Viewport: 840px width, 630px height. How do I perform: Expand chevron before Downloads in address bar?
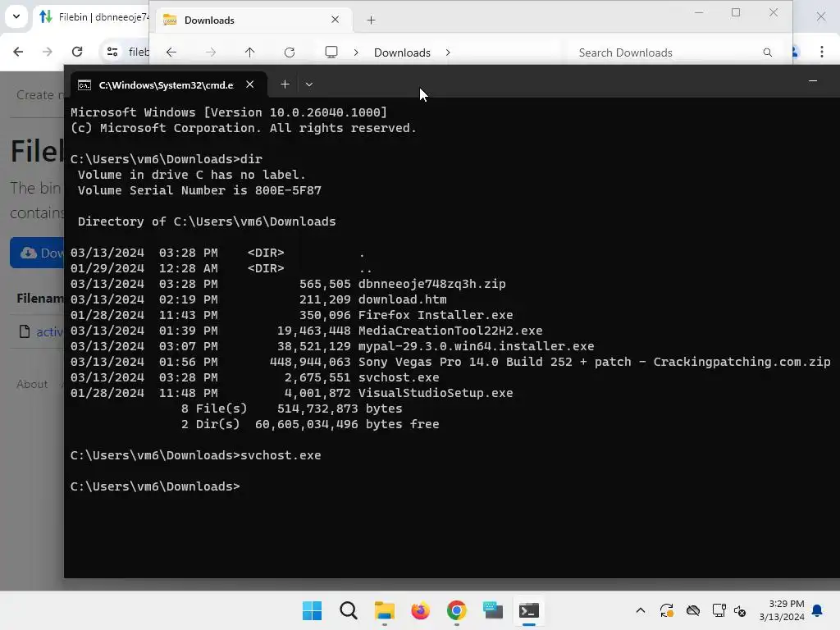pos(356,52)
